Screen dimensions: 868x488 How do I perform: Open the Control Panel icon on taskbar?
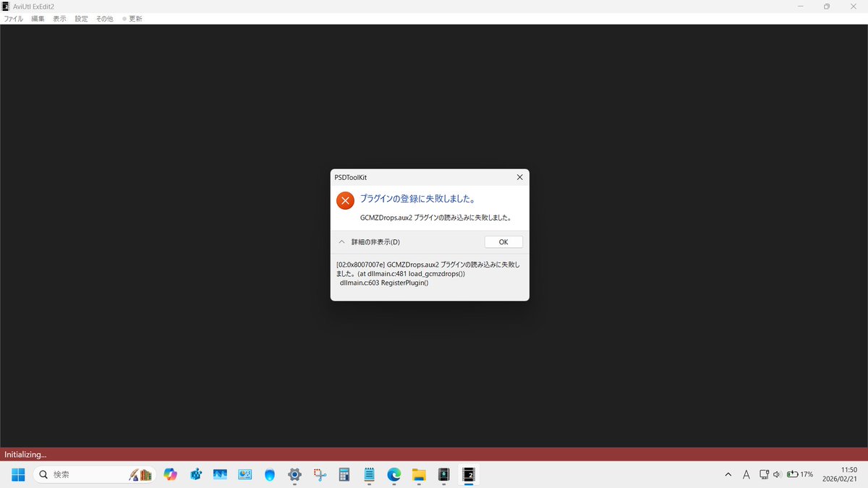244,474
